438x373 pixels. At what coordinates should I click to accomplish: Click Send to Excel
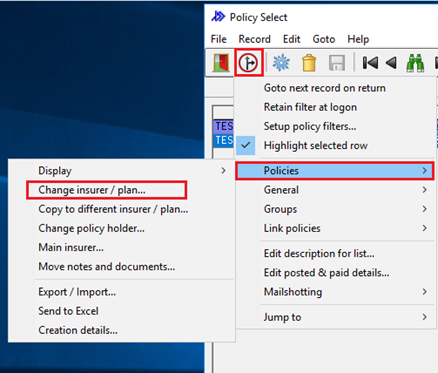tap(122, 311)
